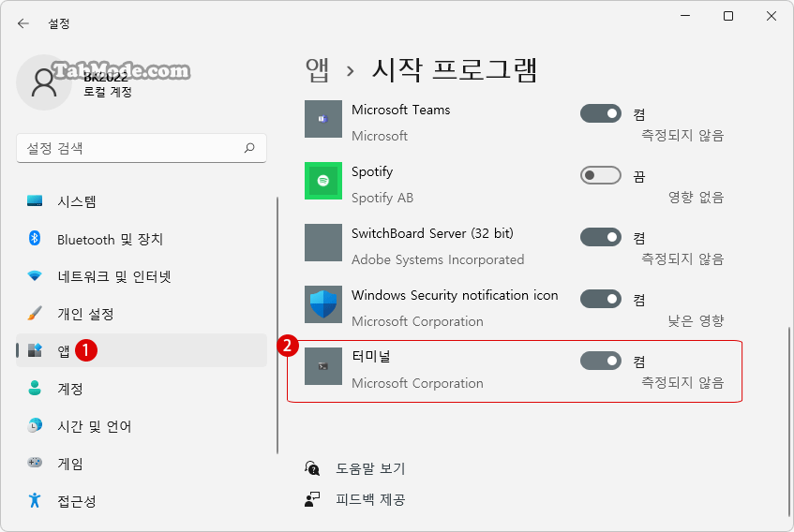Click the Get help icon
Image resolution: width=794 pixels, height=532 pixels.
point(312,468)
